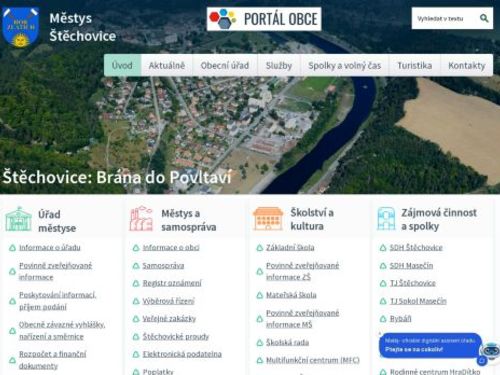
Task: Open the Samospráva link
Action: (163, 266)
